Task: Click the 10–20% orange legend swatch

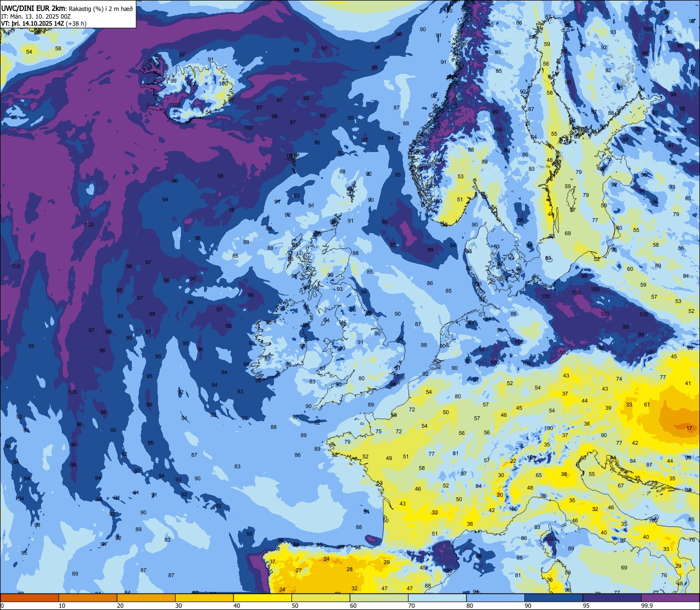Action: pyautogui.click(x=87, y=598)
